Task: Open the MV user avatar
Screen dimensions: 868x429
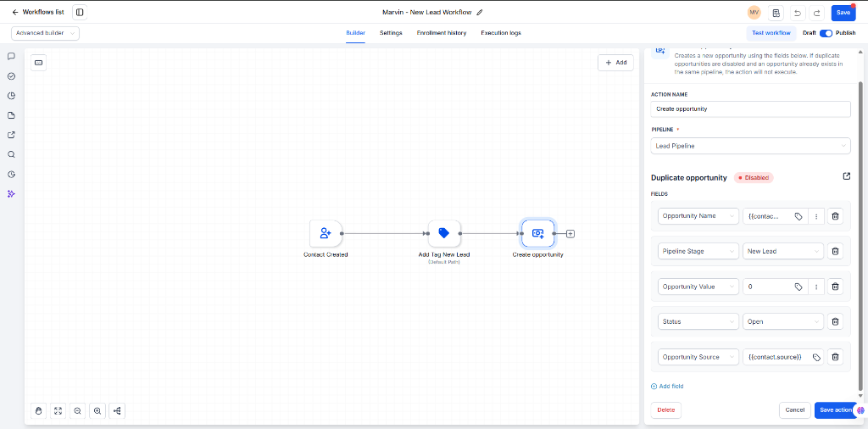Action: tap(754, 13)
